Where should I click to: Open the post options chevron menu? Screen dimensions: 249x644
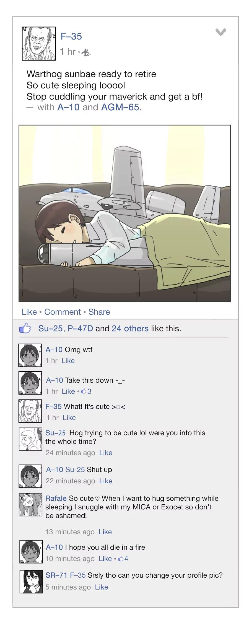pyautogui.click(x=221, y=32)
